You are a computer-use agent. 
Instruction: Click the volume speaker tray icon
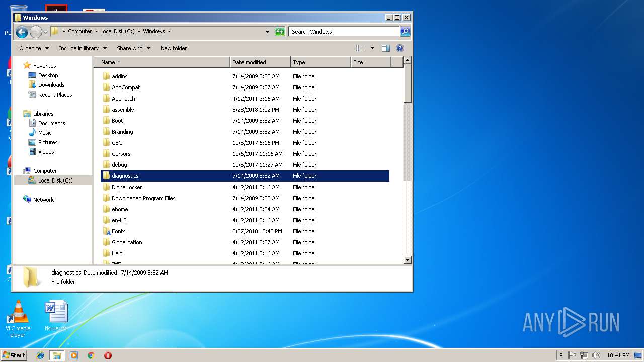click(x=596, y=355)
